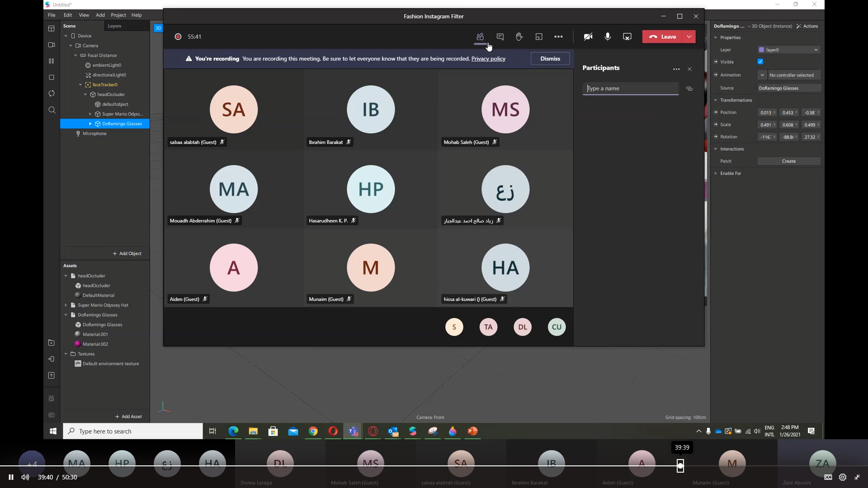Expand the Doflamingo Glasses scene object

pyautogui.click(x=90, y=124)
